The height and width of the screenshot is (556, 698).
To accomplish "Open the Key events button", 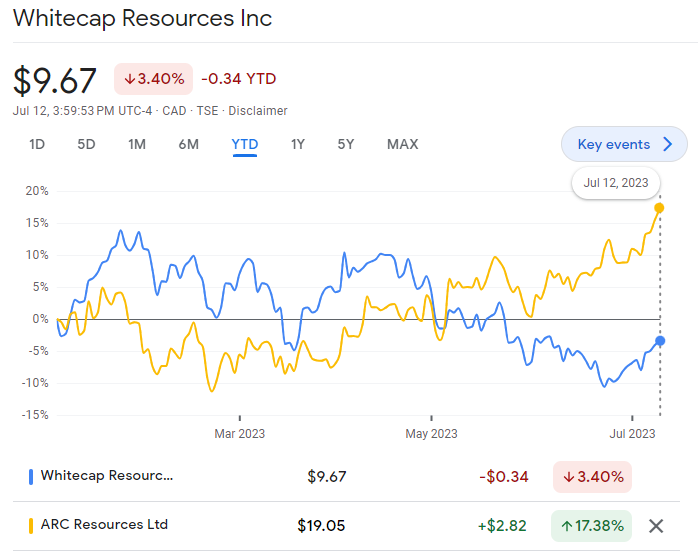I will [x=624, y=144].
